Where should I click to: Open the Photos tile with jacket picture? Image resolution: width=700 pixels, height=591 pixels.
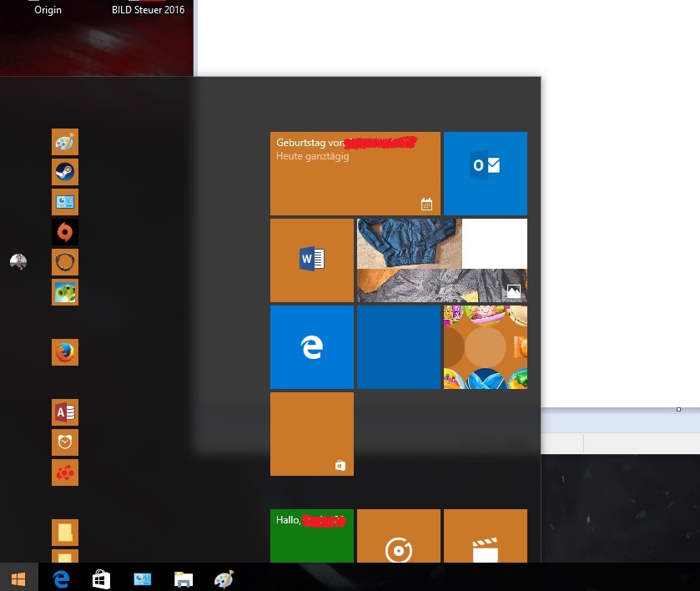click(442, 260)
